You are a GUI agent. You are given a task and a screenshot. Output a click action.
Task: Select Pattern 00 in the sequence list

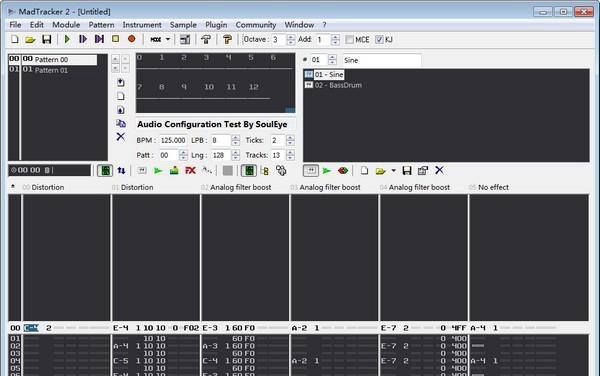[53, 59]
